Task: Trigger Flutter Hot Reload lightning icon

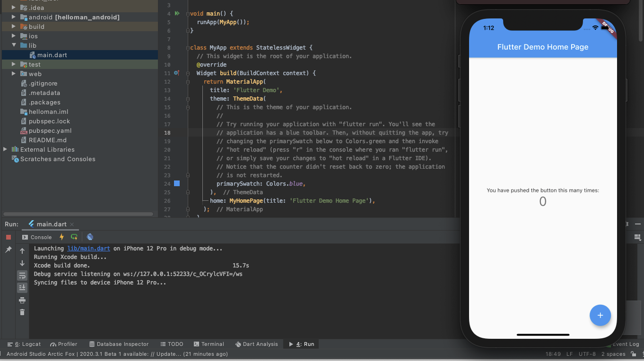Action: click(x=61, y=237)
